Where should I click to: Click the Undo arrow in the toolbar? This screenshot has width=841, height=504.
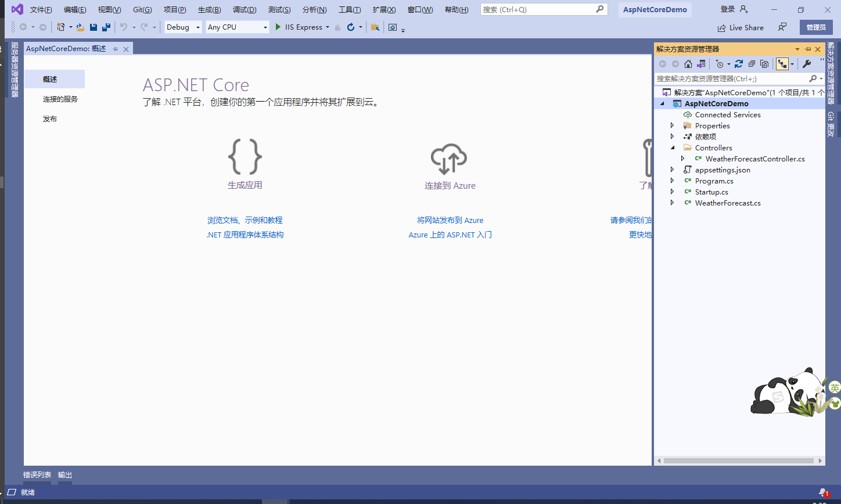123,27
